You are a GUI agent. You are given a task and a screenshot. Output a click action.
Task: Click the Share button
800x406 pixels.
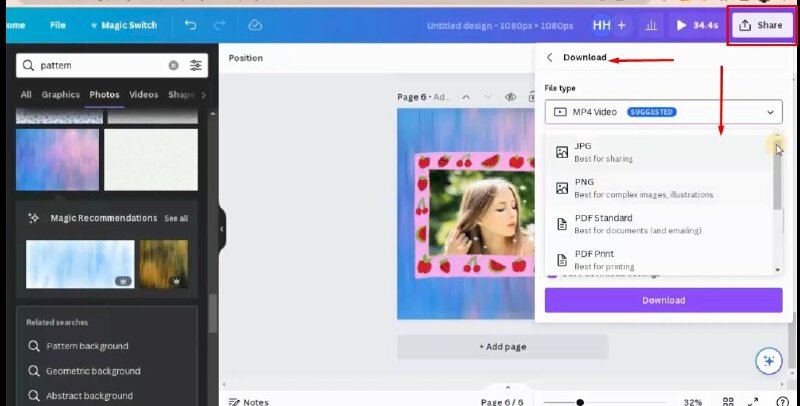(x=761, y=25)
